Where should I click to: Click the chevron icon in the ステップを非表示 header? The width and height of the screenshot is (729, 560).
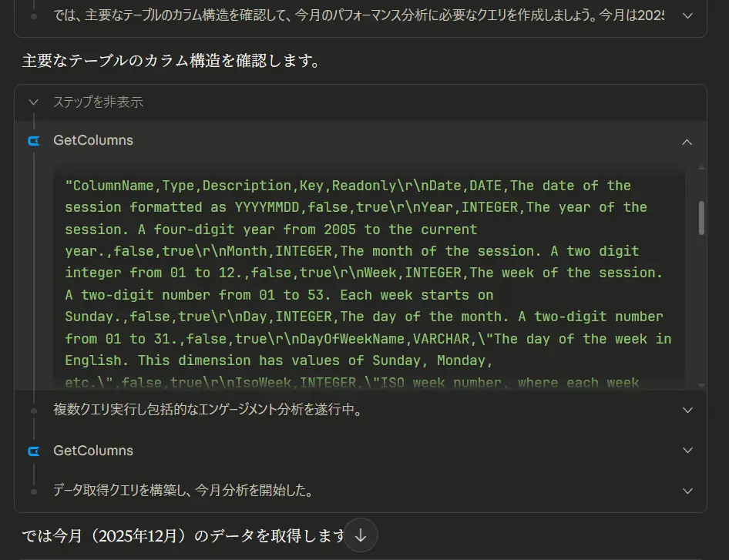[x=32, y=102]
